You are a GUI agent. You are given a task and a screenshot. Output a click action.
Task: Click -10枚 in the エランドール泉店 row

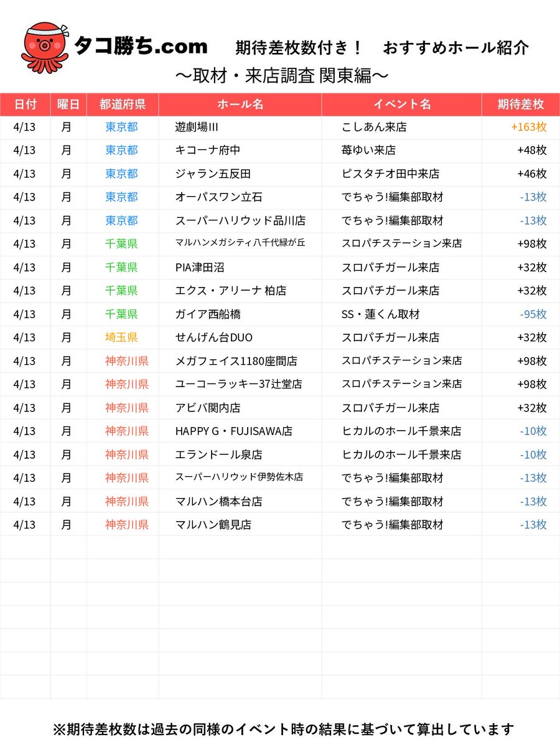click(533, 454)
